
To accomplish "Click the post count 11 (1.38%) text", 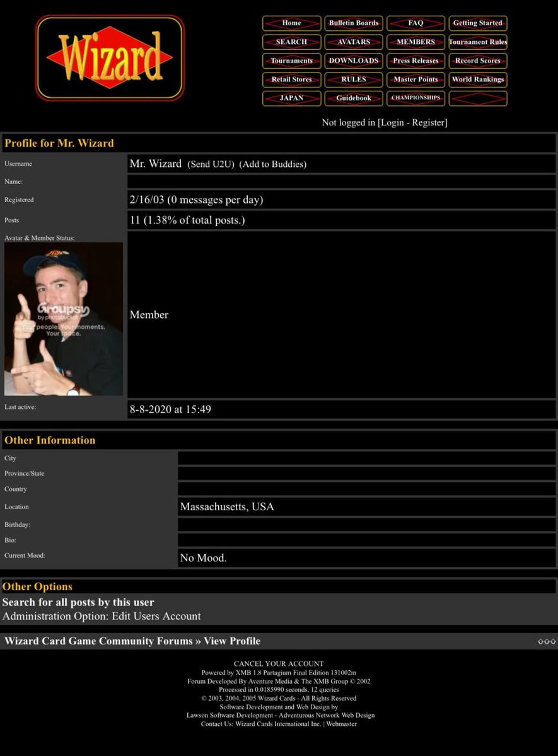I will tap(187, 220).
